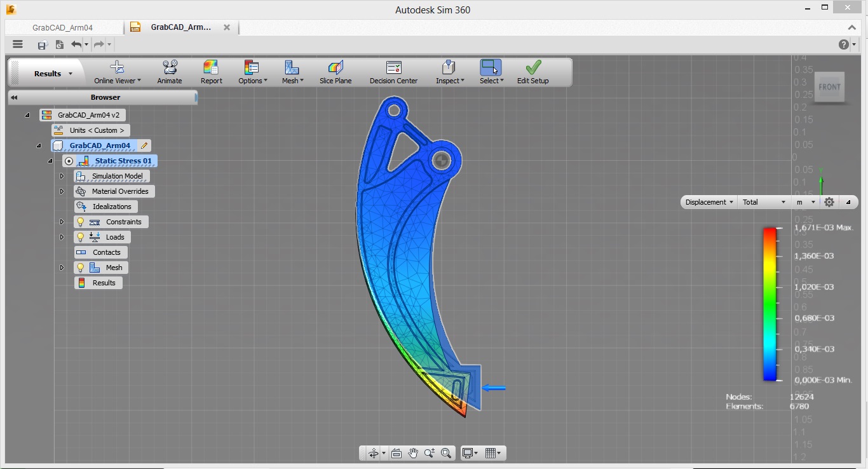Select Idealizations in the browser tree

105,207
